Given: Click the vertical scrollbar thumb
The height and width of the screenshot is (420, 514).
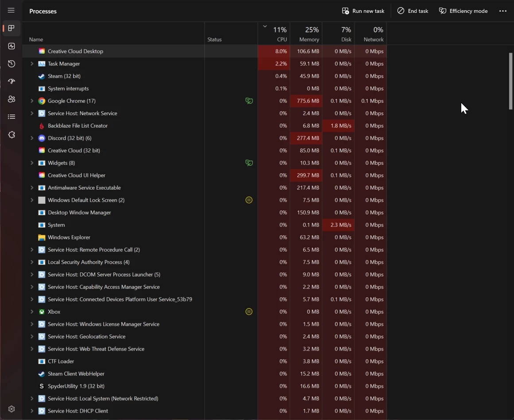Looking at the screenshot, I should tap(510, 81).
